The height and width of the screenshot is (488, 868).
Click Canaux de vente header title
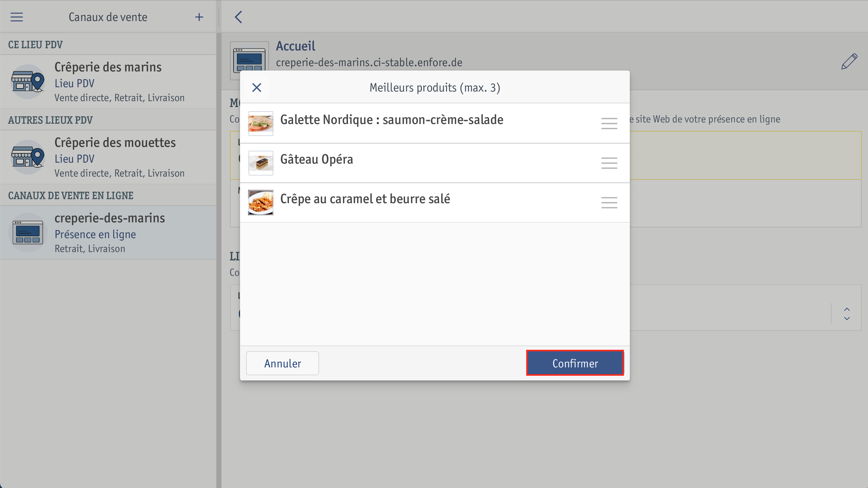tap(108, 17)
